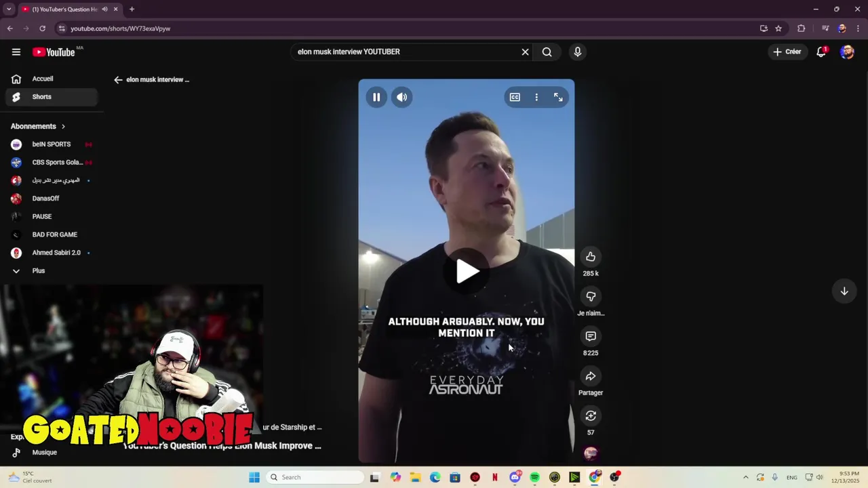This screenshot has width=868, height=488.
Task: Expand the Abonnements section
Action: click(x=39, y=126)
